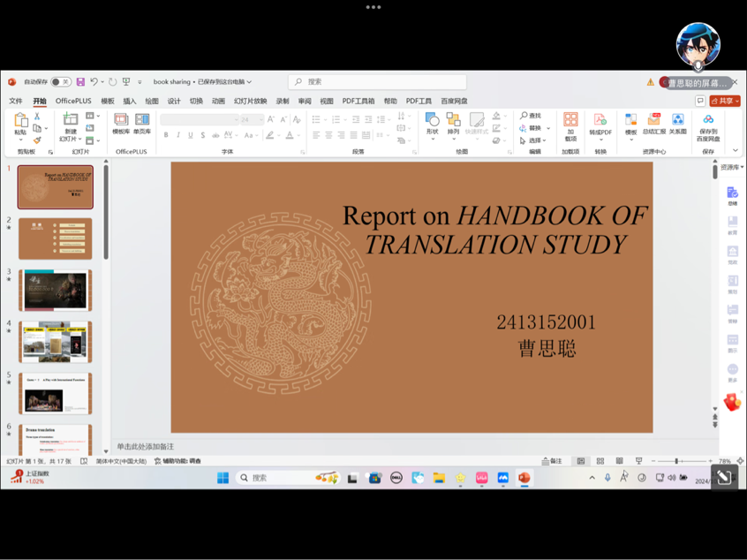Toggle bold text formatting
The width and height of the screenshot is (747, 560).
[x=166, y=135]
